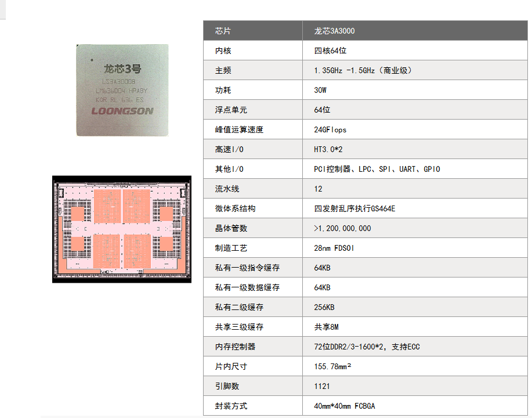Click the chip die layout image
This screenshot has height=418, width=532.
122,229
